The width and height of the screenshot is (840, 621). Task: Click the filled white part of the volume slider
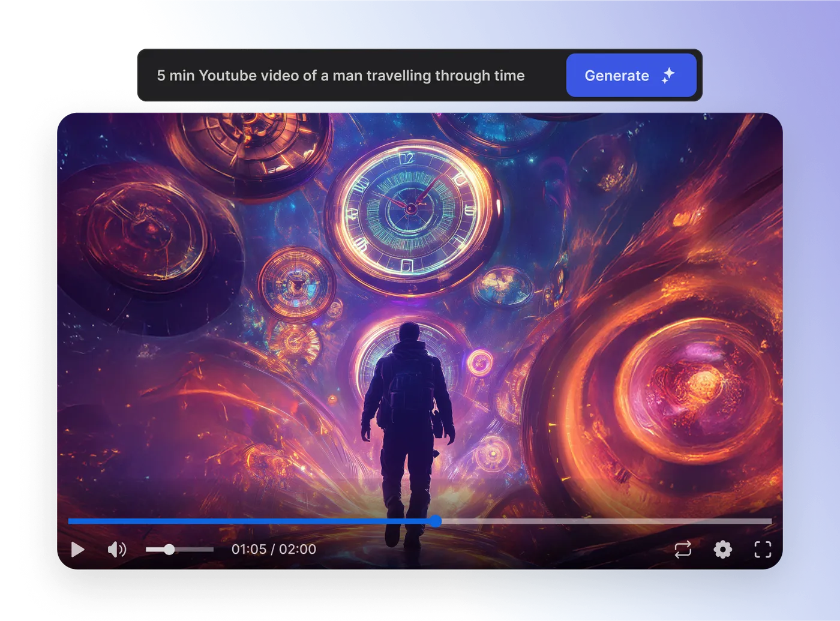point(155,549)
